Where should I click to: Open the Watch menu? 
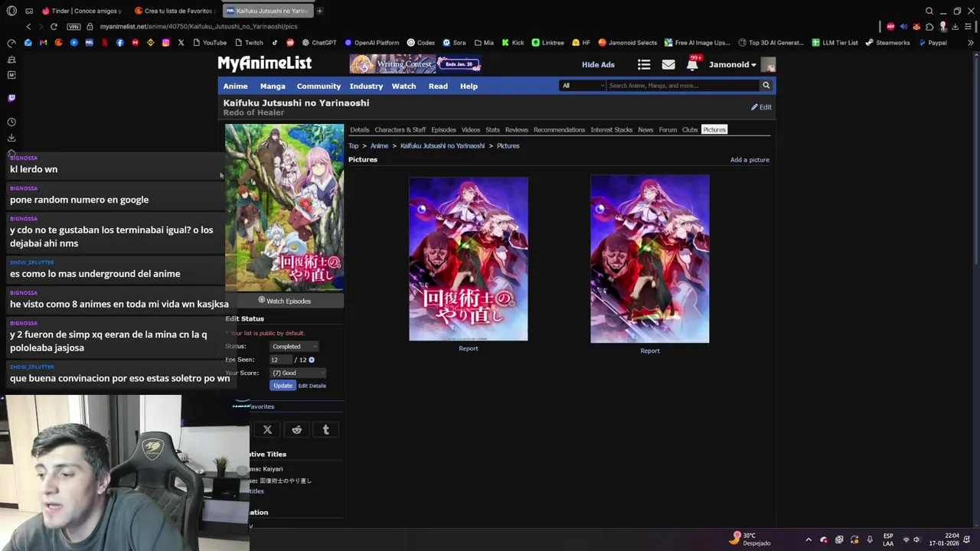pyautogui.click(x=403, y=86)
